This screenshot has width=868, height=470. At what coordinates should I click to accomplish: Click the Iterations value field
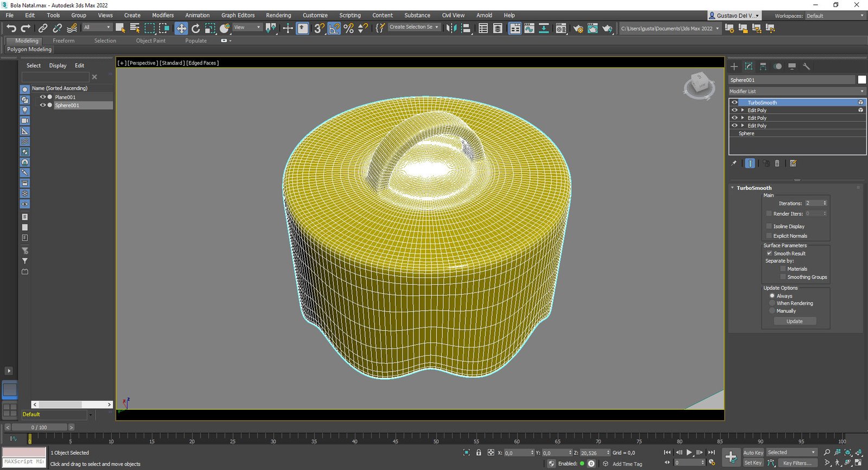(813, 203)
